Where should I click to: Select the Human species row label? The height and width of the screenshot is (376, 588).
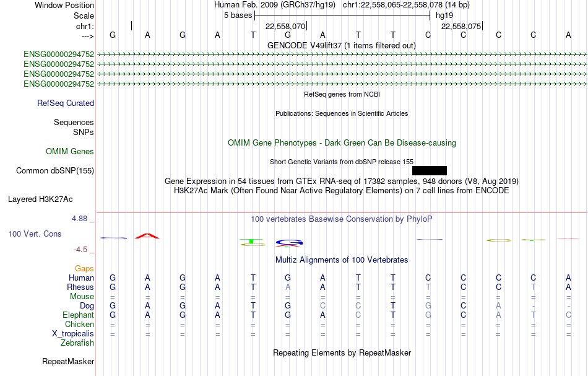click(81, 278)
